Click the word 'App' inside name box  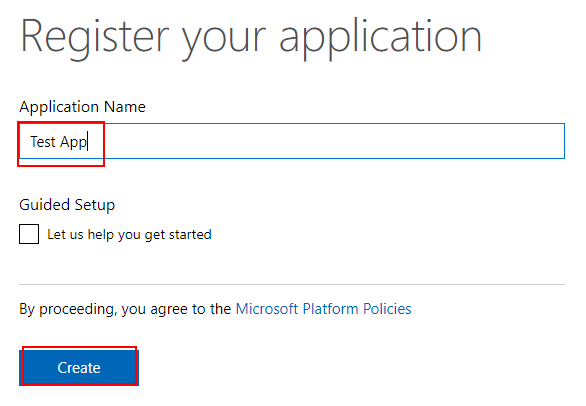point(73,142)
